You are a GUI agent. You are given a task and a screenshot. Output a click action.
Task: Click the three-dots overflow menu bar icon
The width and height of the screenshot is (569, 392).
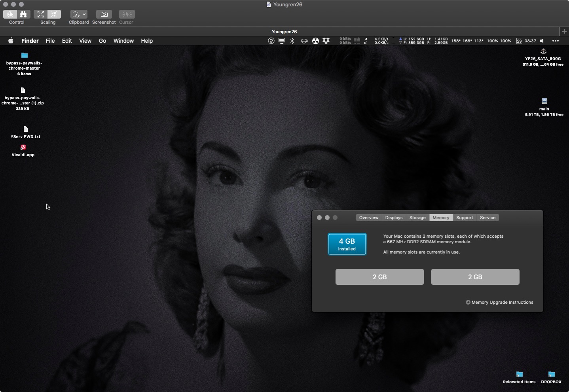556,41
